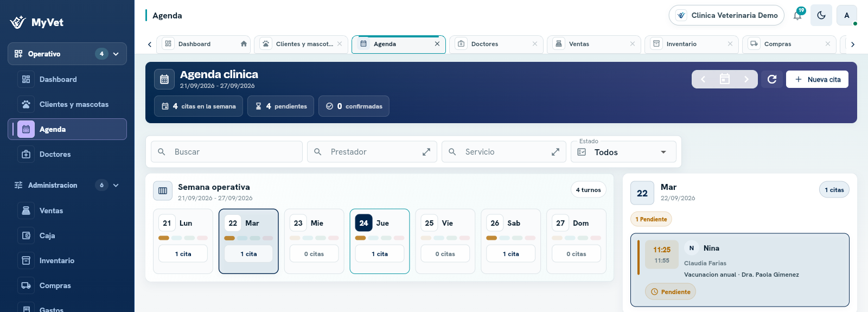
Task: Click Semana operativa columns icon
Action: [x=163, y=191]
